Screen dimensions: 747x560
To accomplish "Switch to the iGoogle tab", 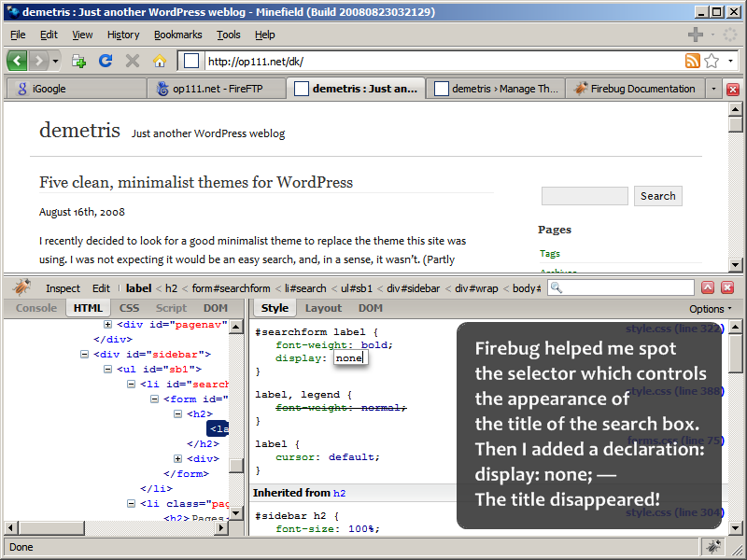I will [78, 89].
